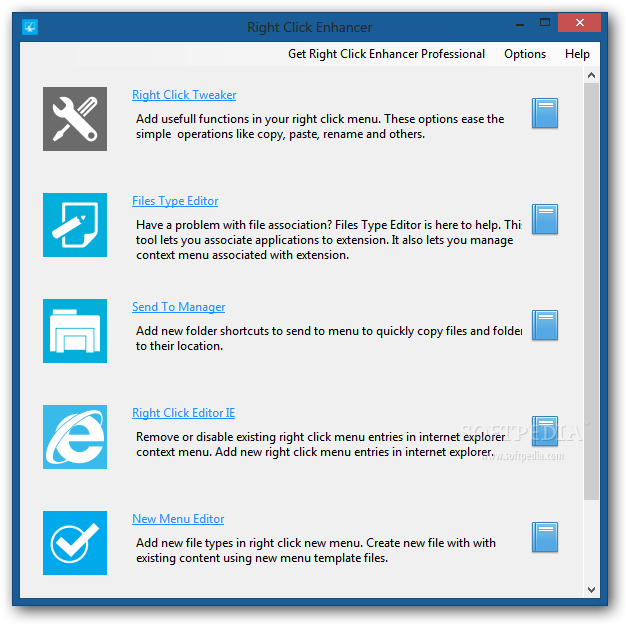This screenshot has width=628, height=626.
Task: Select Get Right Click Enhancer Professional
Action: click(x=386, y=54)
